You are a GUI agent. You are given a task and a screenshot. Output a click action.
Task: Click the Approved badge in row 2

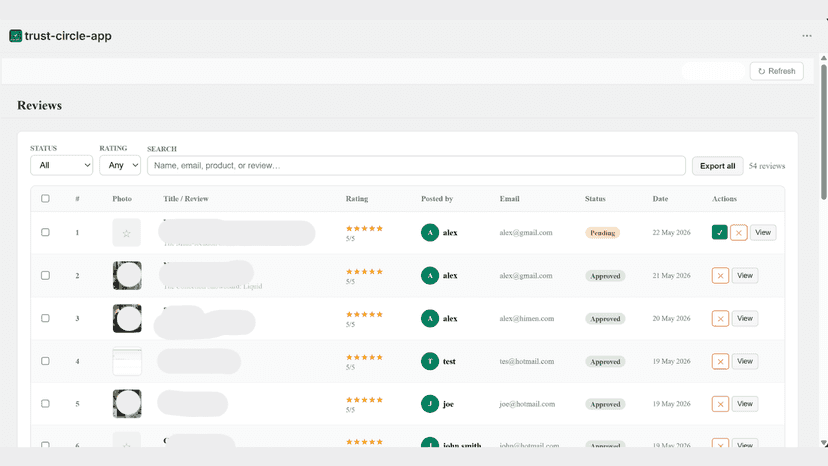tap(605, 276)
